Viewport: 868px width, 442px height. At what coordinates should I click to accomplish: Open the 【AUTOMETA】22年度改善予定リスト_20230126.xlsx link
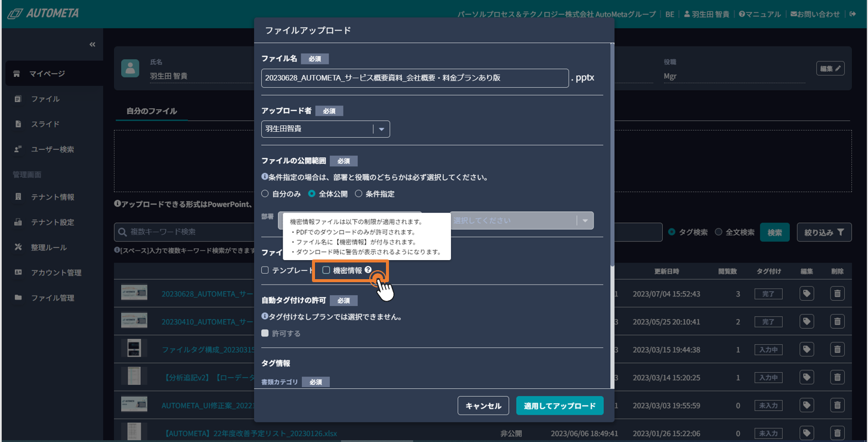(x=249, y=434)
